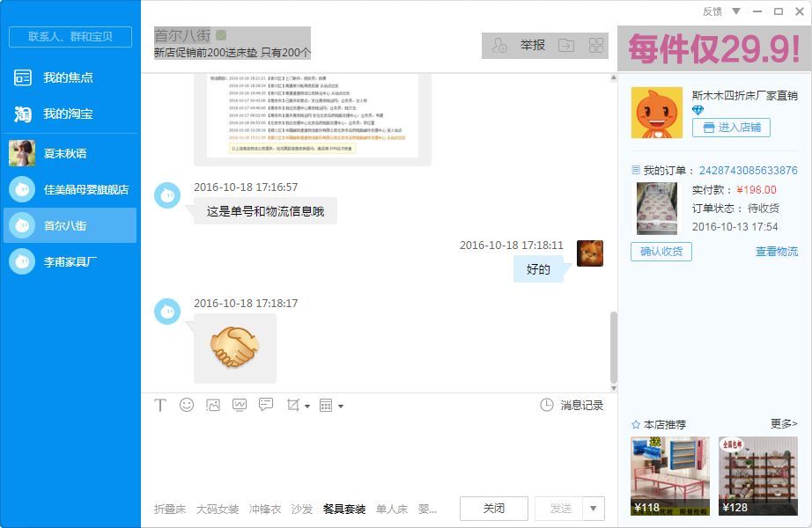Click the shop name 斯木木四折床厂家直销
812x528 pixels.
point(745,95)
